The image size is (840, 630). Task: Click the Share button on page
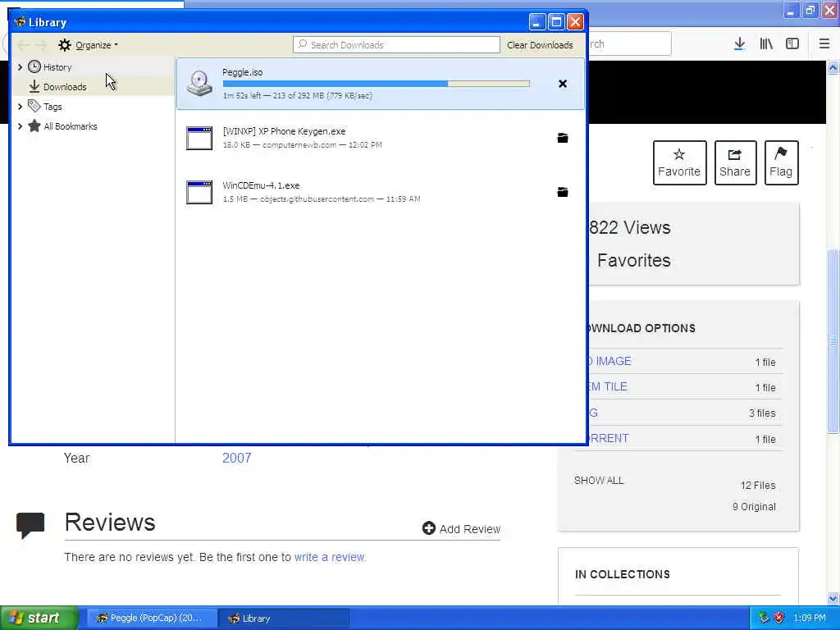pos(735,163)
